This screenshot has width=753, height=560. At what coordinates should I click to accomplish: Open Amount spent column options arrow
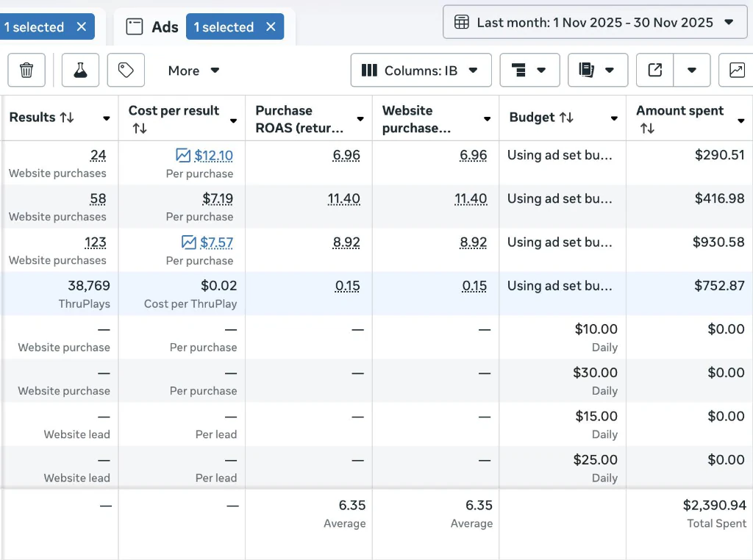741,121
